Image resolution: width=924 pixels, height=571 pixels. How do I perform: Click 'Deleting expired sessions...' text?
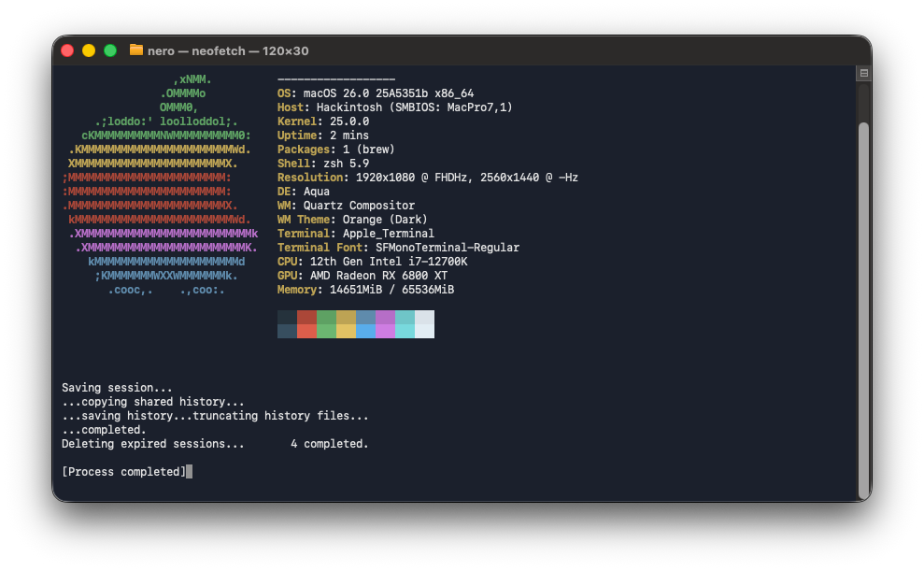[x=152, y=444]
